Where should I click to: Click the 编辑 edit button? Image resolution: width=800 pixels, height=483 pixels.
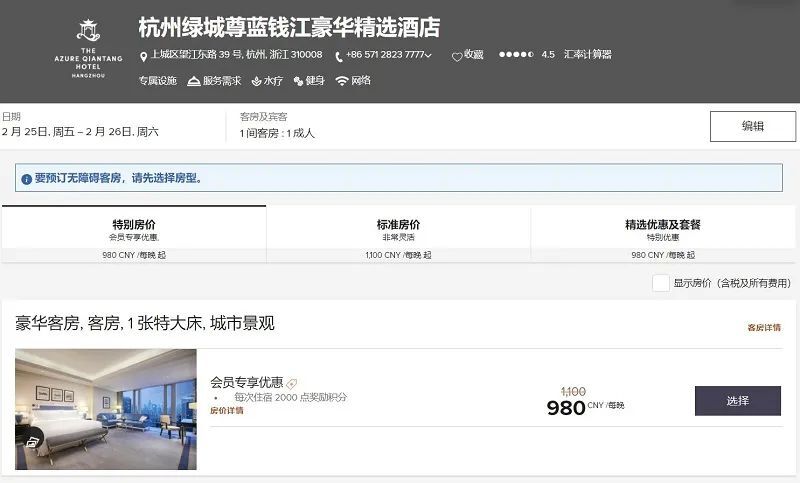tap(753, 126)
